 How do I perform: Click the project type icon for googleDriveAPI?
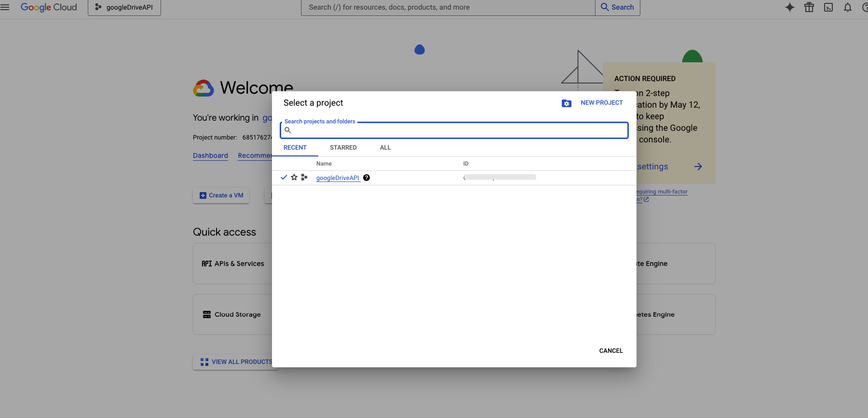[x=304, y=177]
